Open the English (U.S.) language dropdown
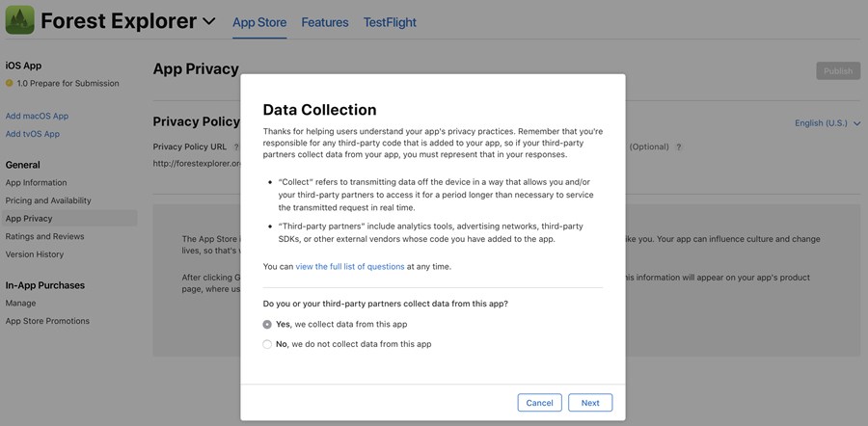This screenshot has height=426, width=868. point(827,123)
